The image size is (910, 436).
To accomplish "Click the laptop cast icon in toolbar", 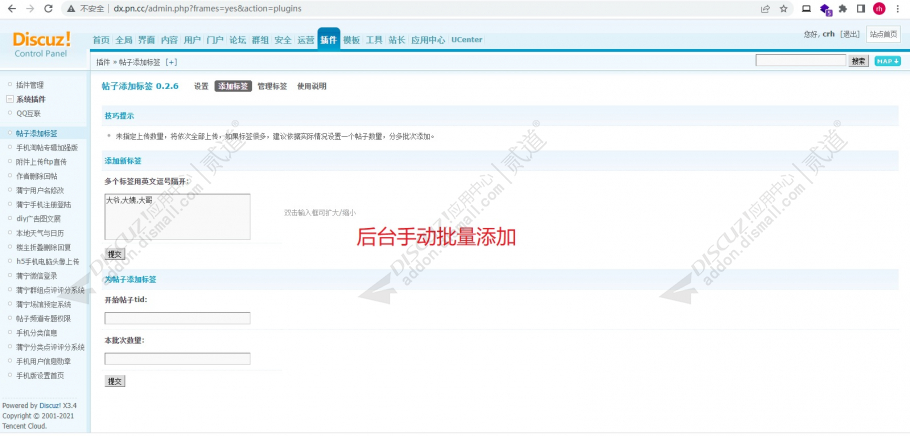I will pos(806,9).
